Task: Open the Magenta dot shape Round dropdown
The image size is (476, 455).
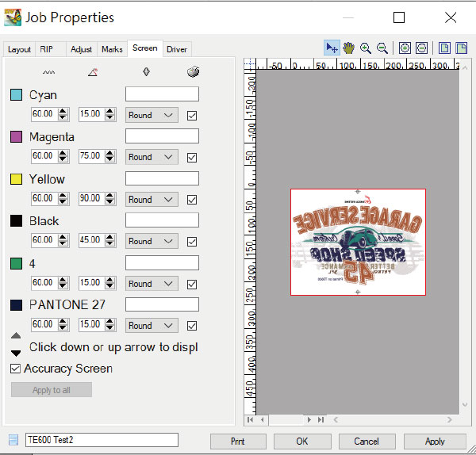Action: 152,157
